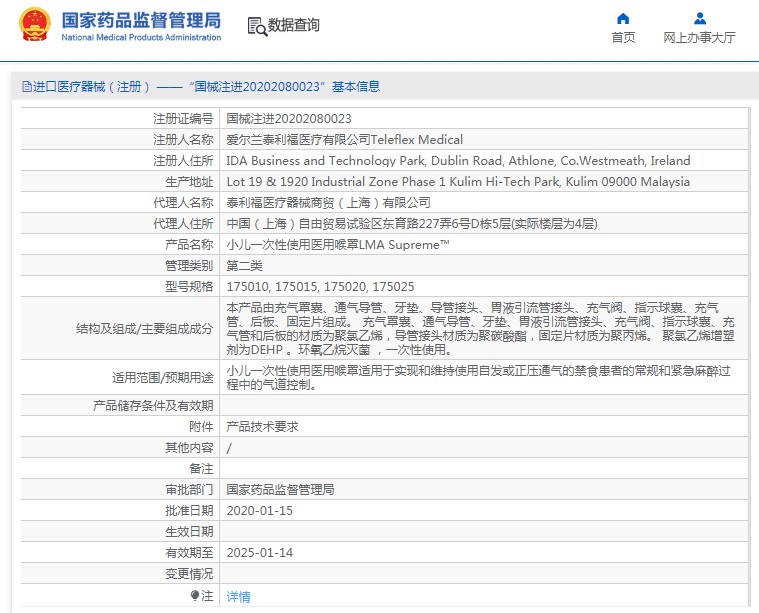
Task: Select the intended use description text
Action: coord(478,378)
